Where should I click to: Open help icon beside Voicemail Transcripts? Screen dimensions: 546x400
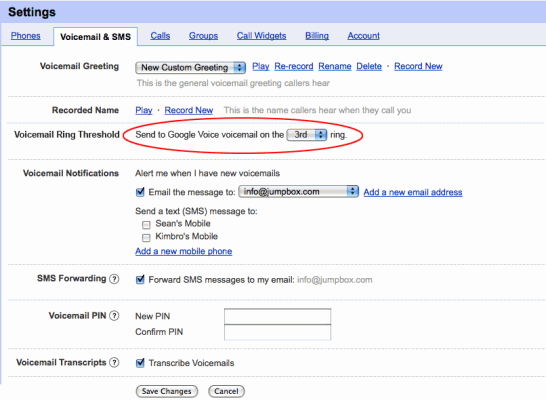(x=114, y=362)
